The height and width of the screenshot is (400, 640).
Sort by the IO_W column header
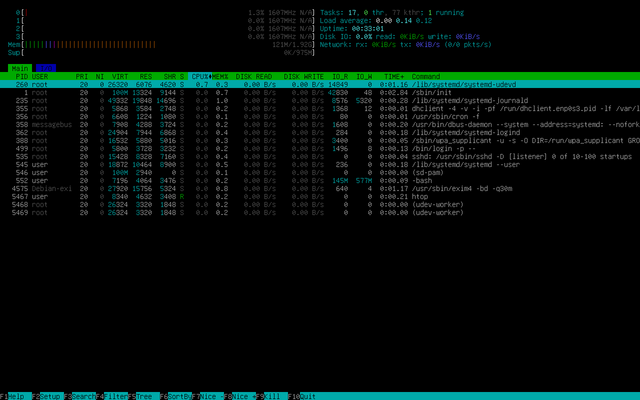coord(364,76)
